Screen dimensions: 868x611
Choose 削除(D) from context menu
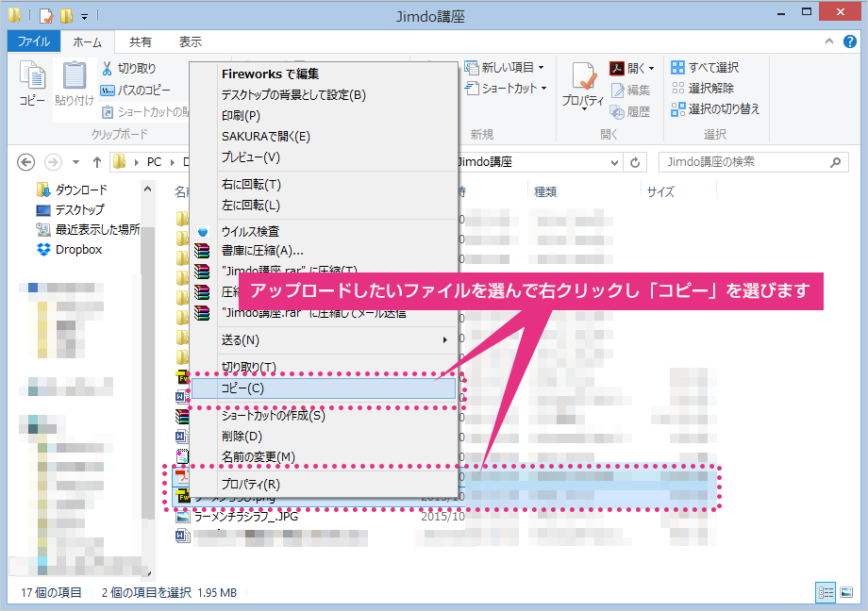coord(324,437)
